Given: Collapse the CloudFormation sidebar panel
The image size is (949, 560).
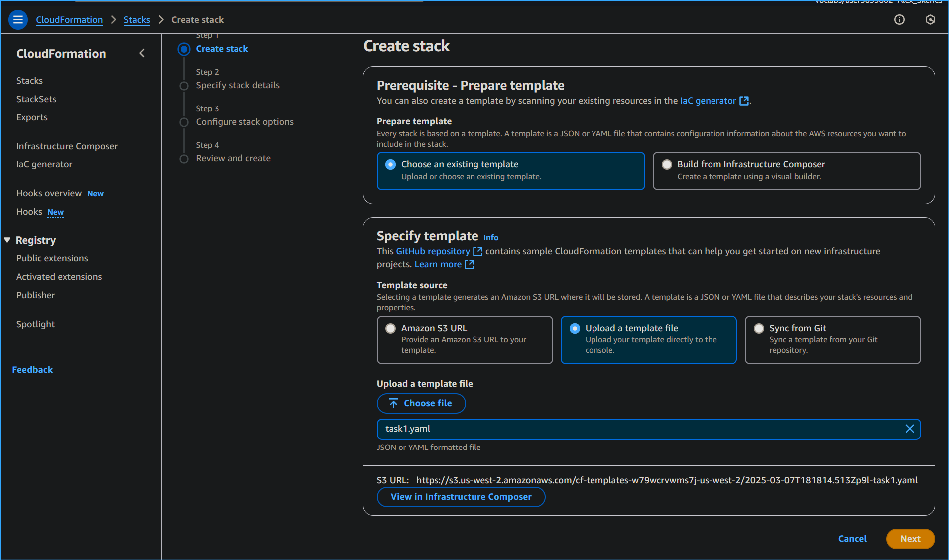Looking at the screenshot, I should (142, 53).
